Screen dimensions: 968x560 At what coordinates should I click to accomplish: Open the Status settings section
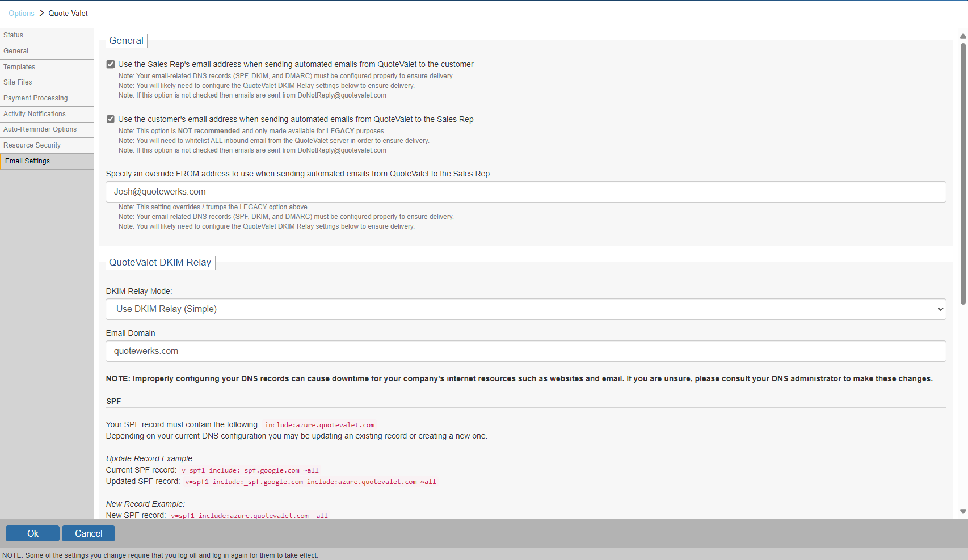click(14, 35)
